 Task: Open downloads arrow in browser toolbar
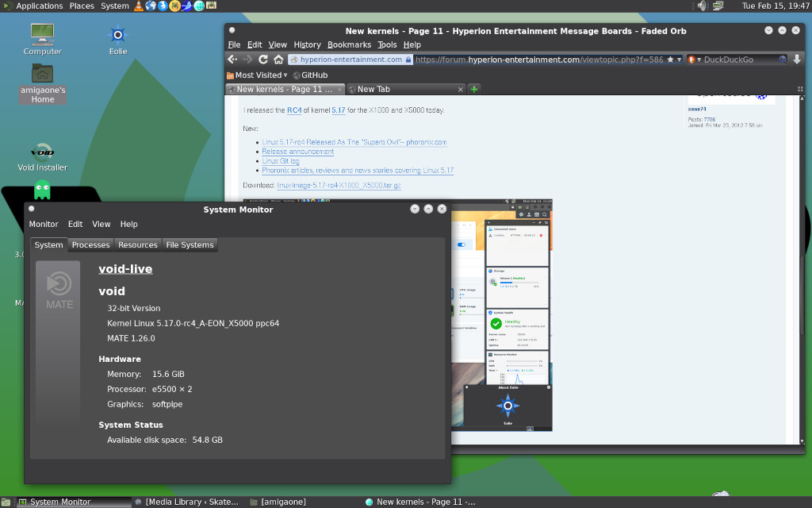click(x=797, y=60)
